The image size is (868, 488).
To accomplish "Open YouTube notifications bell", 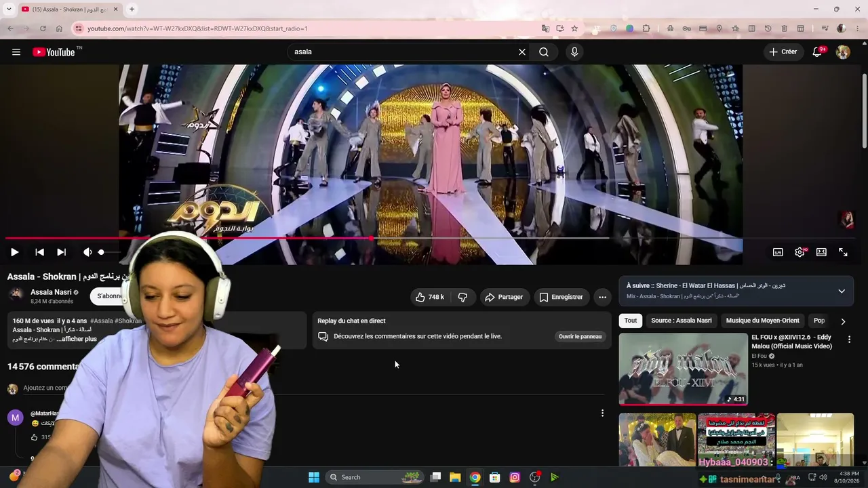I will tap(818, 52).
